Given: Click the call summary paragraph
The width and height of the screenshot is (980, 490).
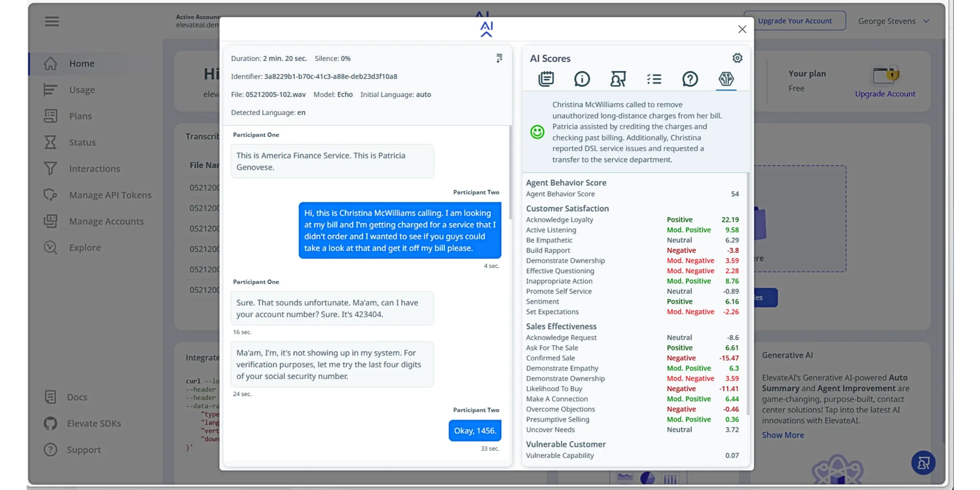Looking at the screenshot, I should tap(638, 132).
